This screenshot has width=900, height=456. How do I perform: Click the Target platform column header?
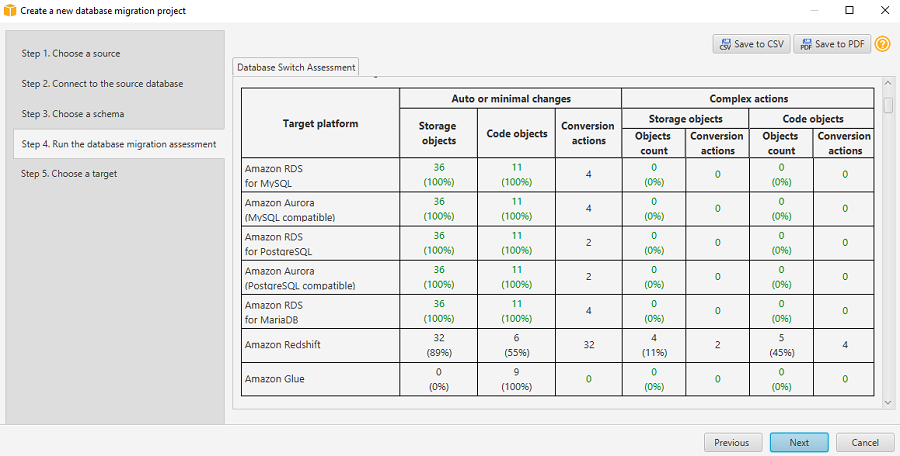point(320,123)
